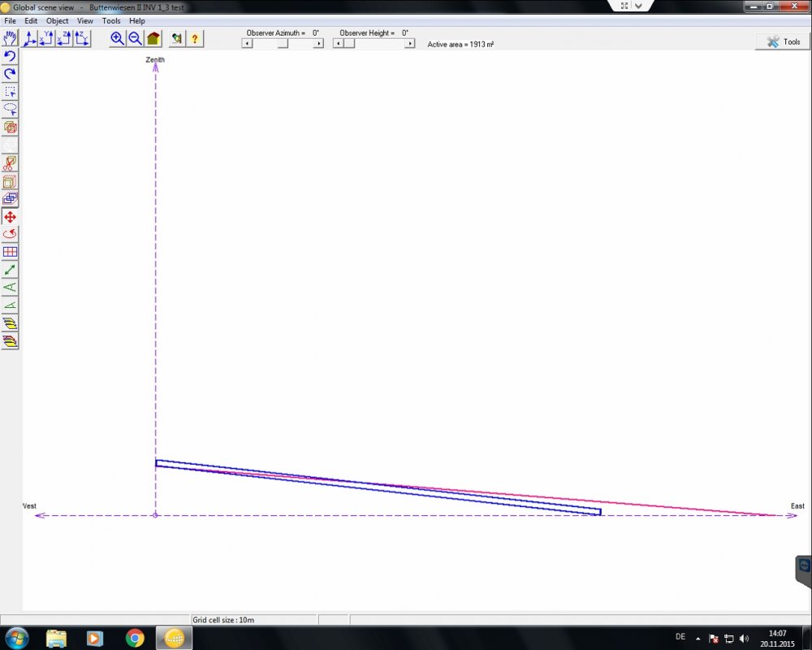Open Chrome from the Windows taskbar

135,638
